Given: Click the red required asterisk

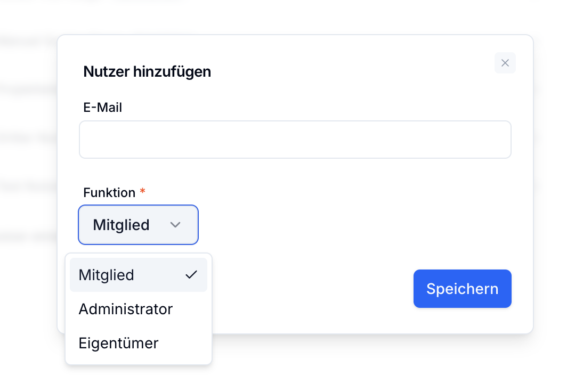Looking at the screenshot, I should (142, 193).
